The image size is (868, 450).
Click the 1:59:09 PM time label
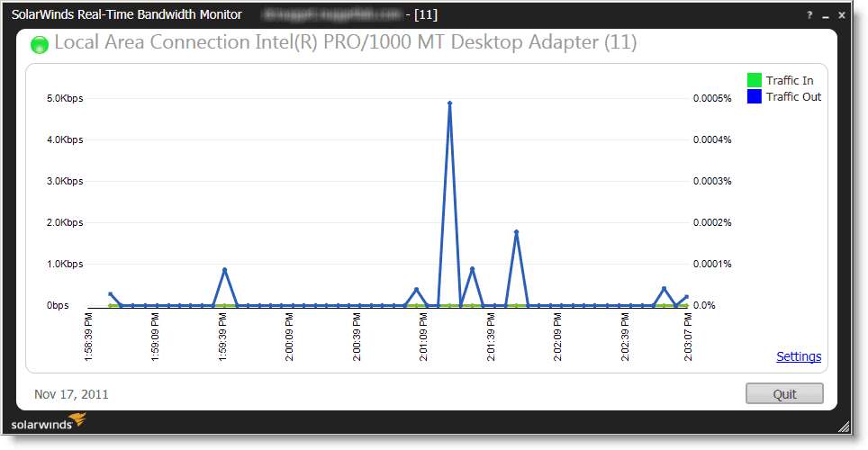pos(155,337)
